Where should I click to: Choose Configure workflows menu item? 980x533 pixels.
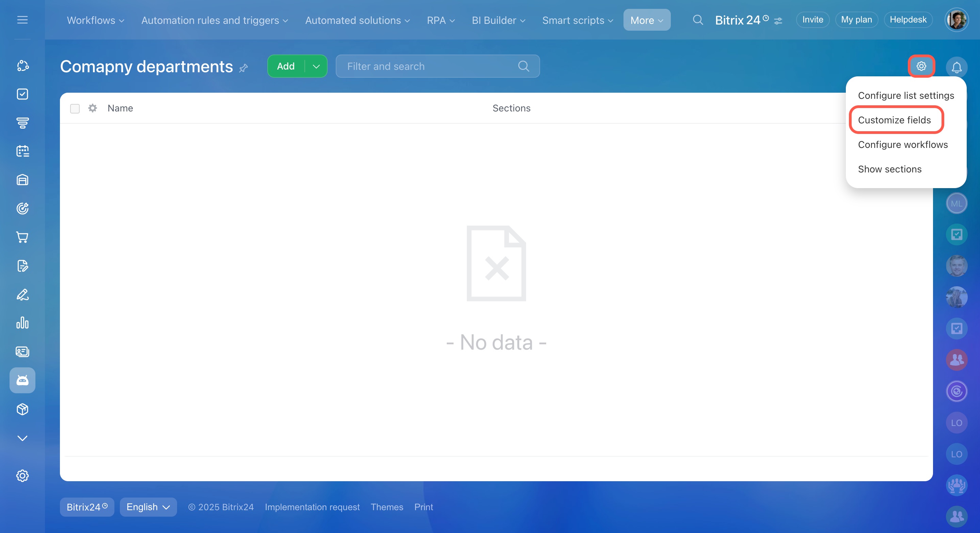903,145
